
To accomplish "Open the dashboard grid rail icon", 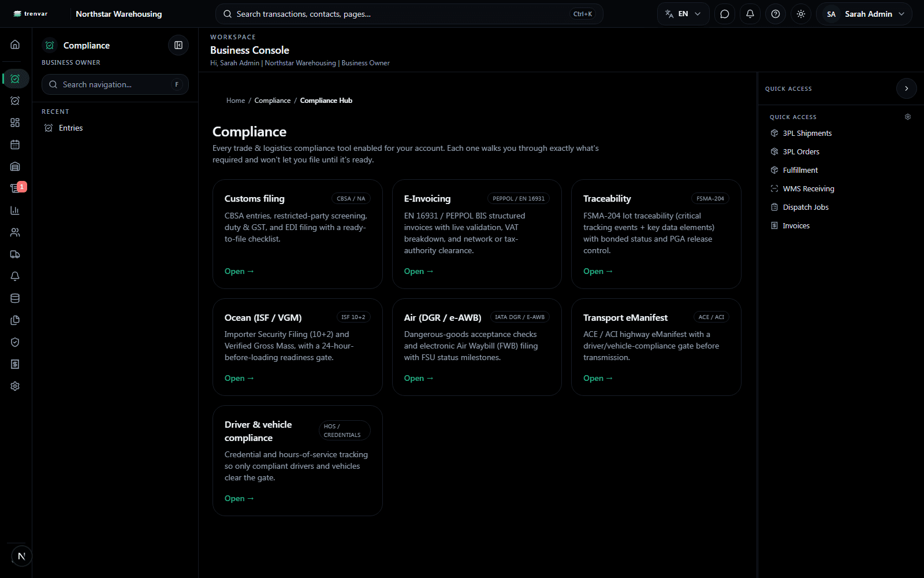I will tap(15, 123).
